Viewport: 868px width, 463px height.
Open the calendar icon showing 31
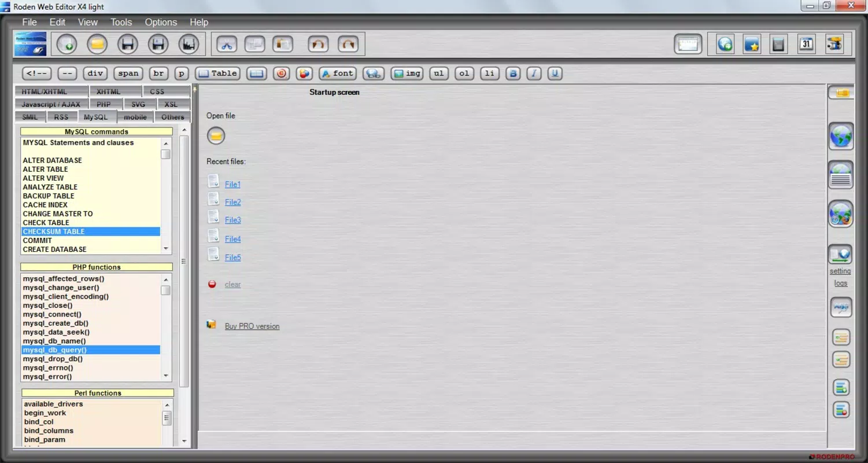pos(806,44)
